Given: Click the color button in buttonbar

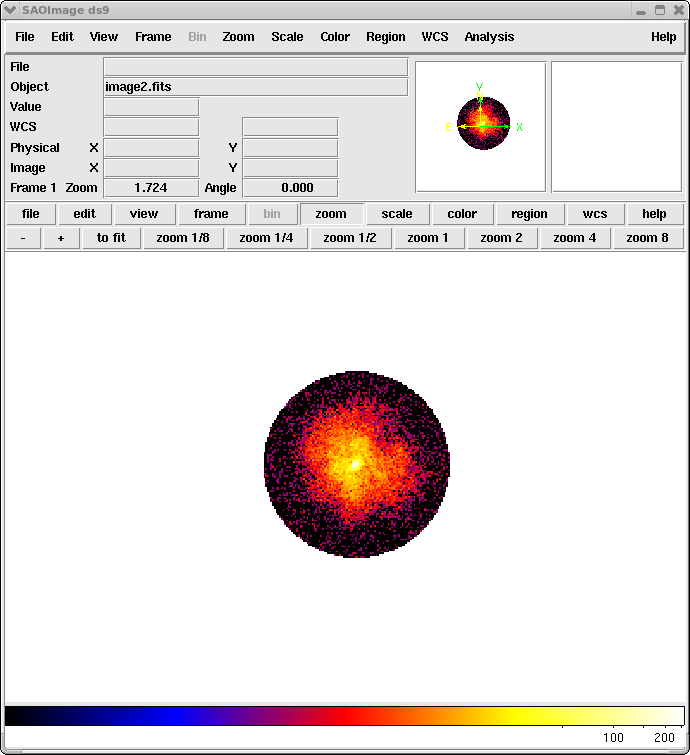Looking at the screenshot, I should pyautogui.click(x=462, y=214).
